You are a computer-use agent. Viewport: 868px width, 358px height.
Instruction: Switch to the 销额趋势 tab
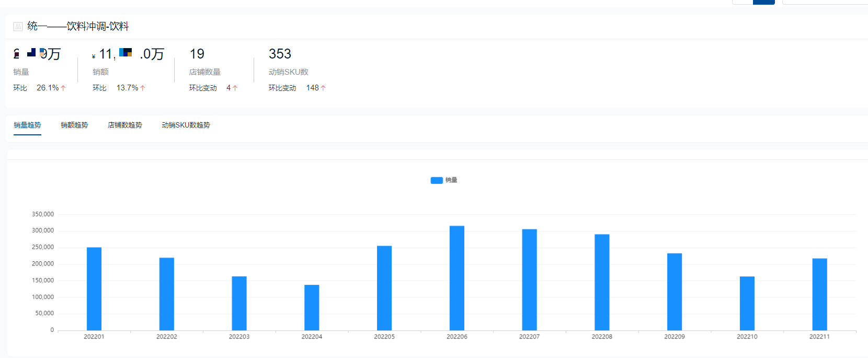[x=74, y=125]
